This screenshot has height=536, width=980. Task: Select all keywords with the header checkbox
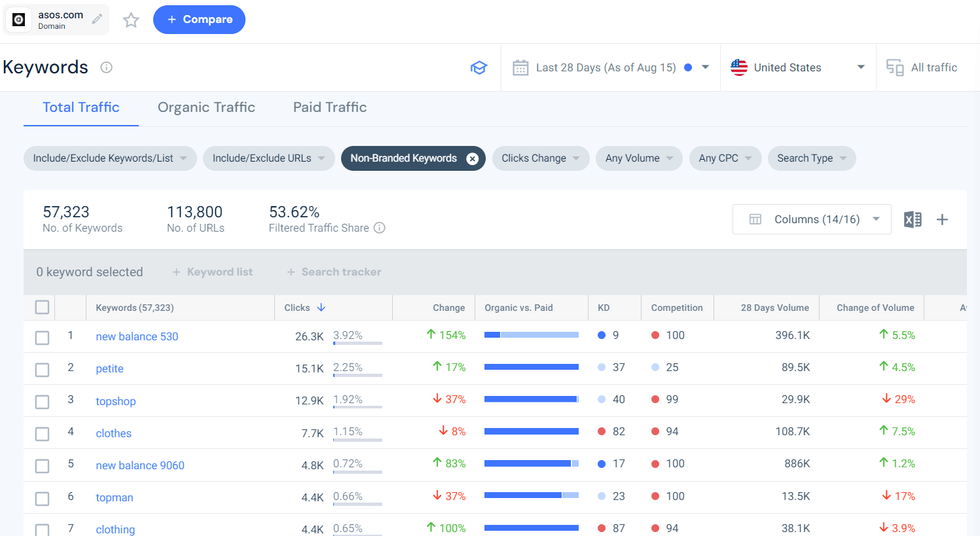click(x=42, y=307)
